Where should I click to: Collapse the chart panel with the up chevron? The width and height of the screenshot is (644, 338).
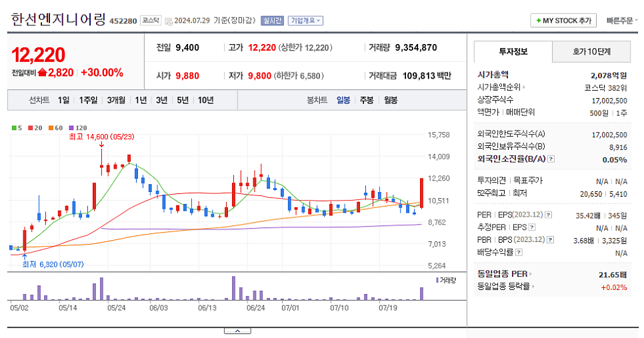tap(237, 331)
